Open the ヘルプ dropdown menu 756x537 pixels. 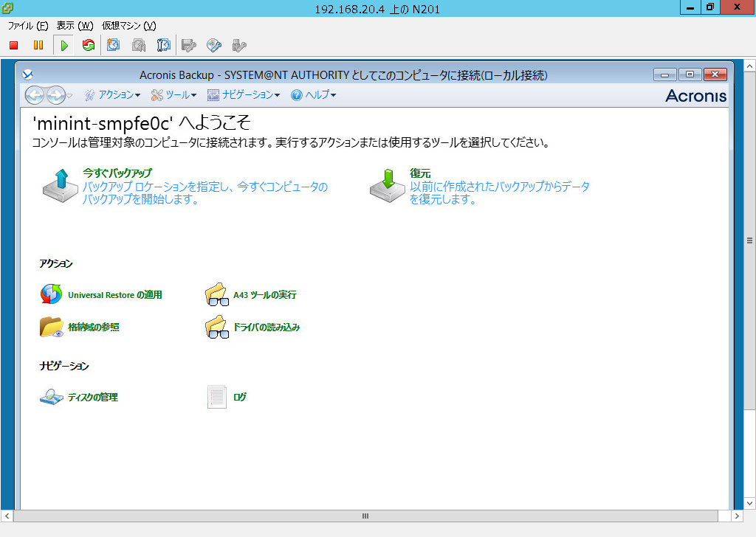click(x=313, y=95)
